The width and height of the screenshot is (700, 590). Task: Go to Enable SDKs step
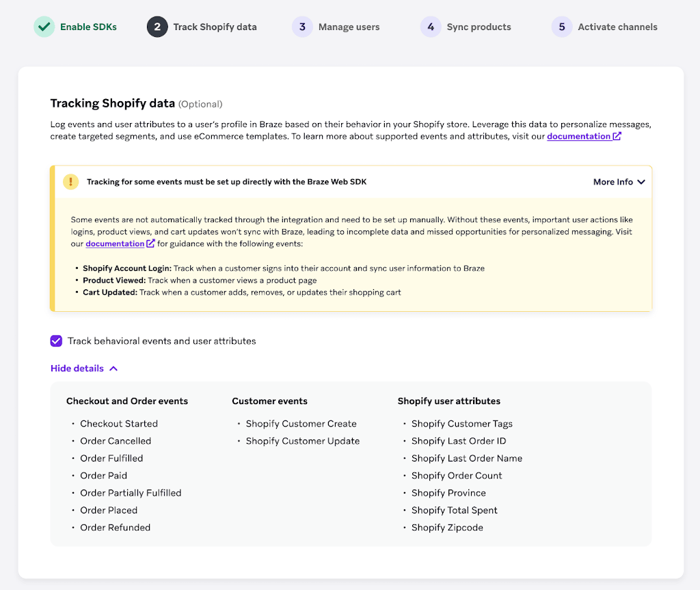pos(88,27)
